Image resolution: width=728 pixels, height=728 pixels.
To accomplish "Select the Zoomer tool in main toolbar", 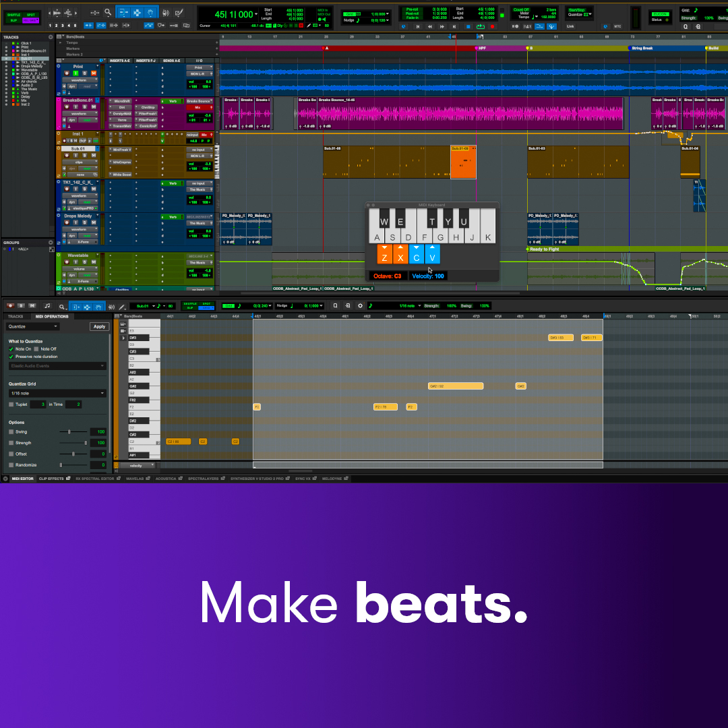I will click(108, 13).
